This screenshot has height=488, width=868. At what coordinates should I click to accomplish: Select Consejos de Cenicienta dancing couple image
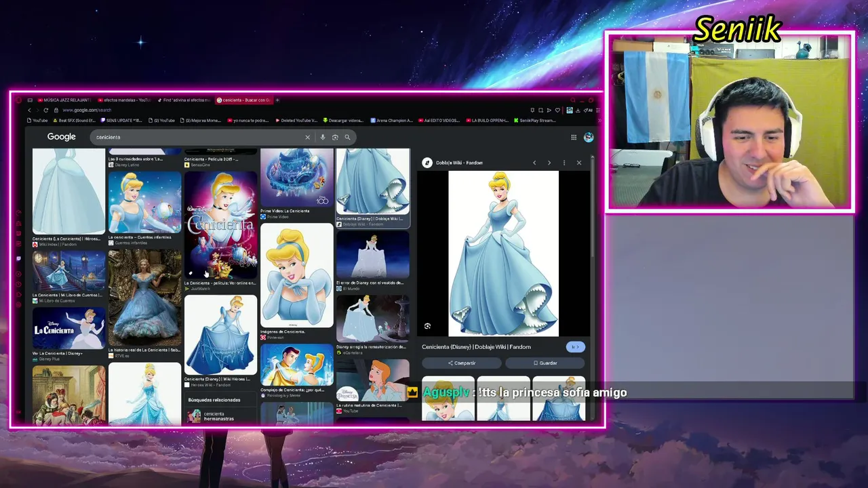pyautogui.click(x=296, y=365)
